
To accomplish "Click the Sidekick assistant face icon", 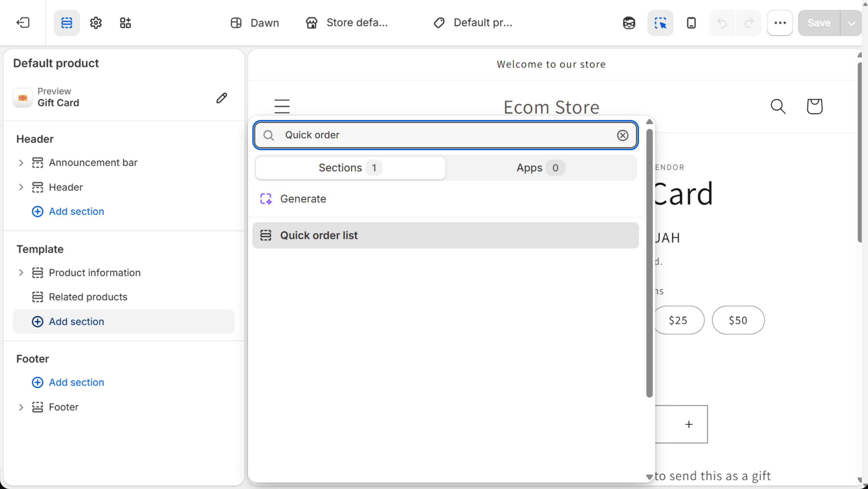I will 629,23.
